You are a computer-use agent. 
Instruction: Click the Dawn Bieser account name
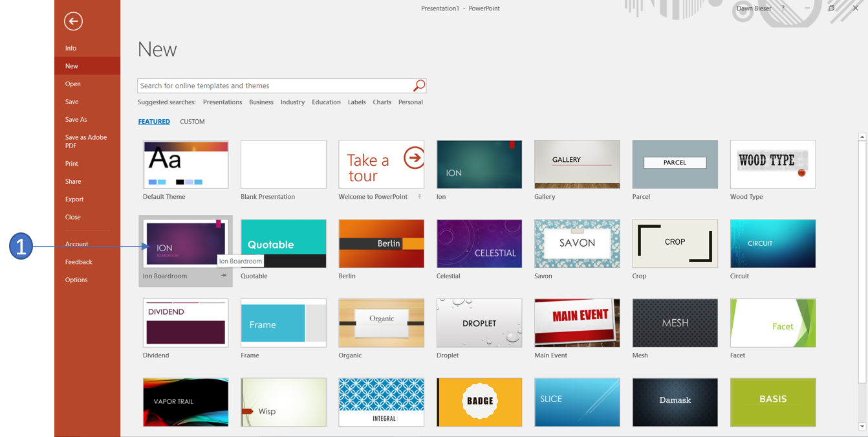coord(754,8)
